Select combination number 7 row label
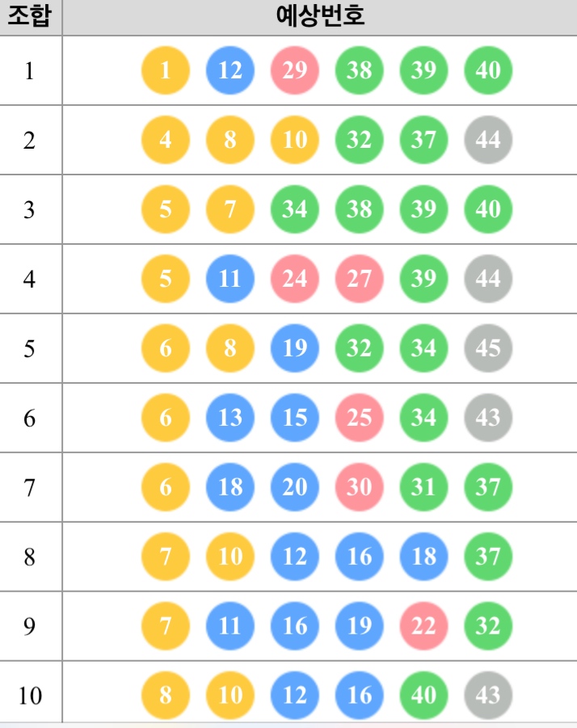 pos(30,487)
